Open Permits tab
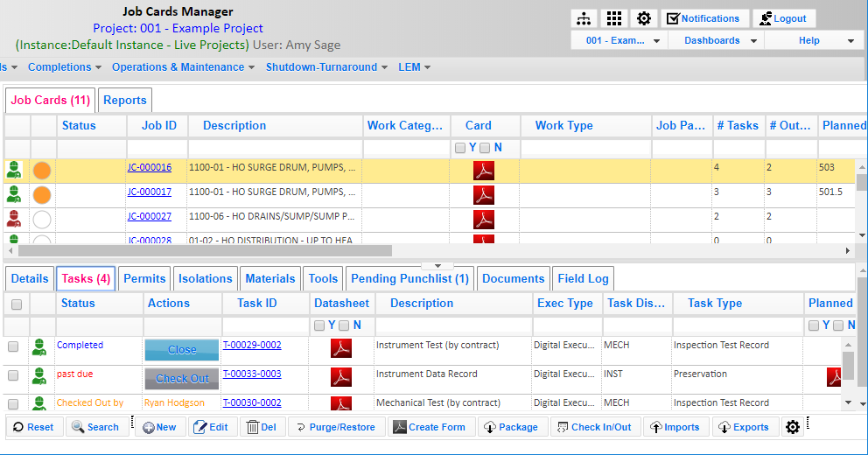The height and width of the screenshot is (455, 868). click(x=144, y=278)
